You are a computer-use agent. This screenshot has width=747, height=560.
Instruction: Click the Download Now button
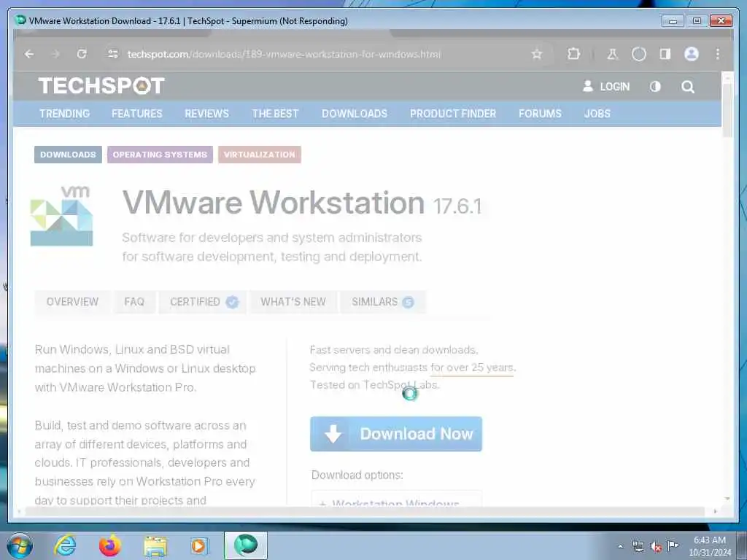tap(396, 434)
